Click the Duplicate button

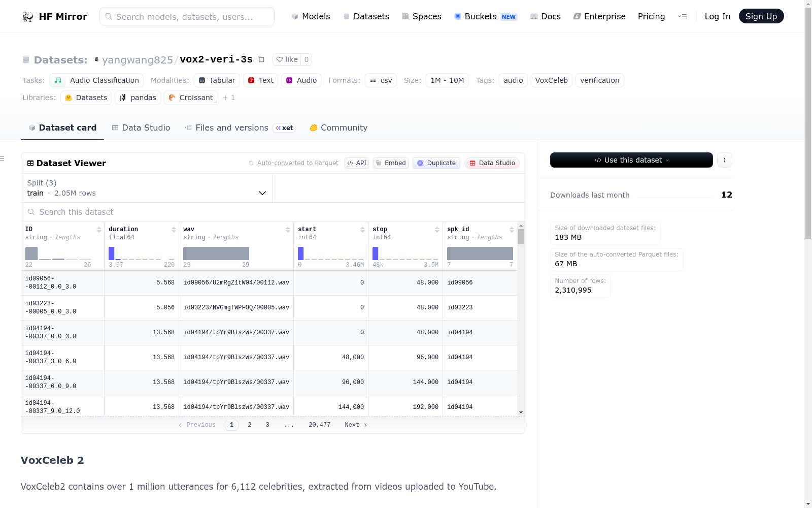click(436, 163)
